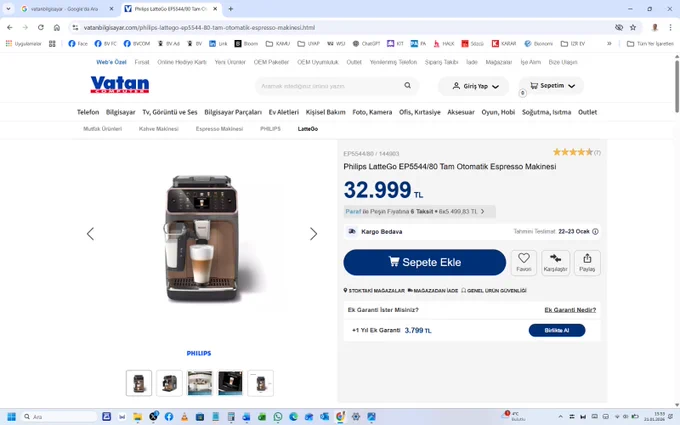Show next product image with right arrow
Image resolution: width=680 pixels, height=425 pixels.
pos(313,234)
